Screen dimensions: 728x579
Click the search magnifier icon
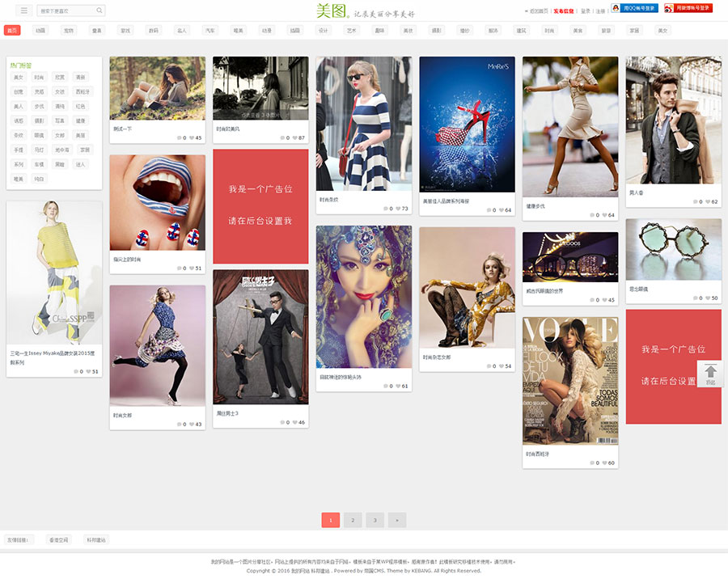[99, 11]
